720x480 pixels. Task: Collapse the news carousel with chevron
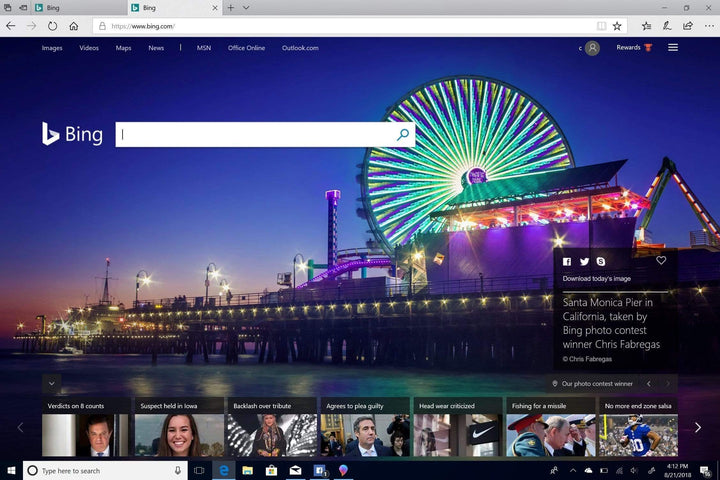point(52,383)
